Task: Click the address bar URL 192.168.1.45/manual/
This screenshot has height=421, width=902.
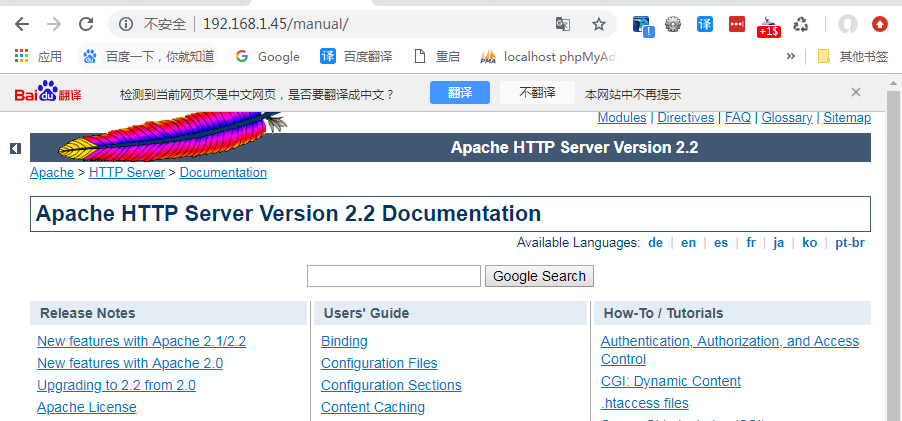Action: point(276,24)
